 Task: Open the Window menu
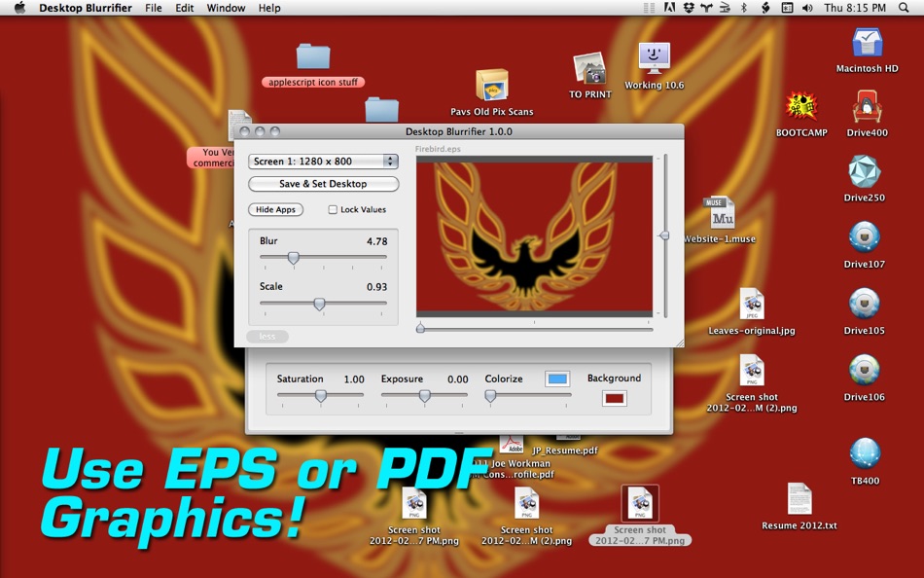226,8
